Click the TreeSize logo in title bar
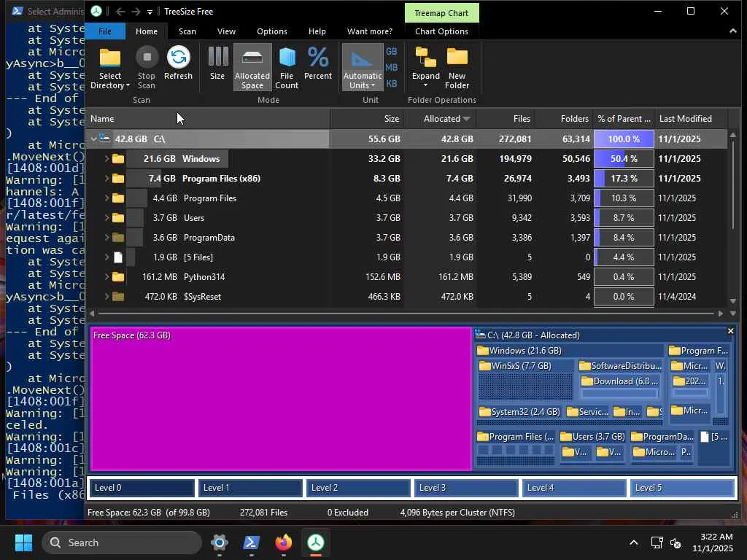 (97, 12)
